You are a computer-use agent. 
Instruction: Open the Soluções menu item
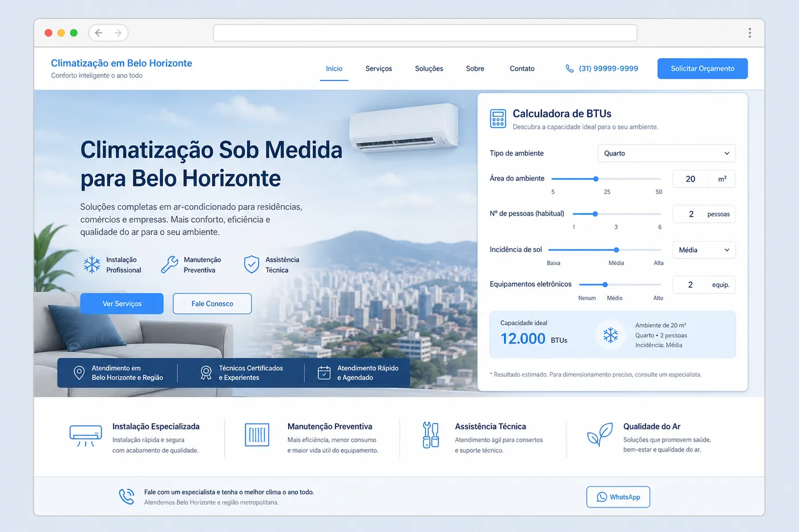(429, 68)
